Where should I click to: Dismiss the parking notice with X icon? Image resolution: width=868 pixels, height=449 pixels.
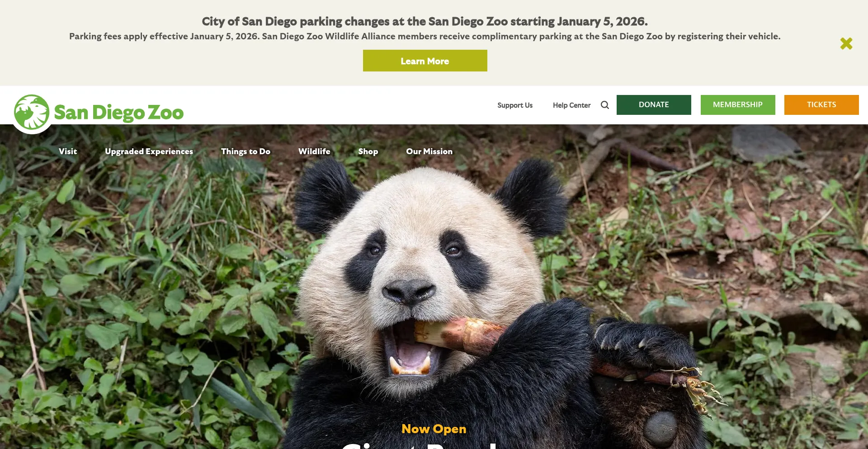click(x=846, y=43)
